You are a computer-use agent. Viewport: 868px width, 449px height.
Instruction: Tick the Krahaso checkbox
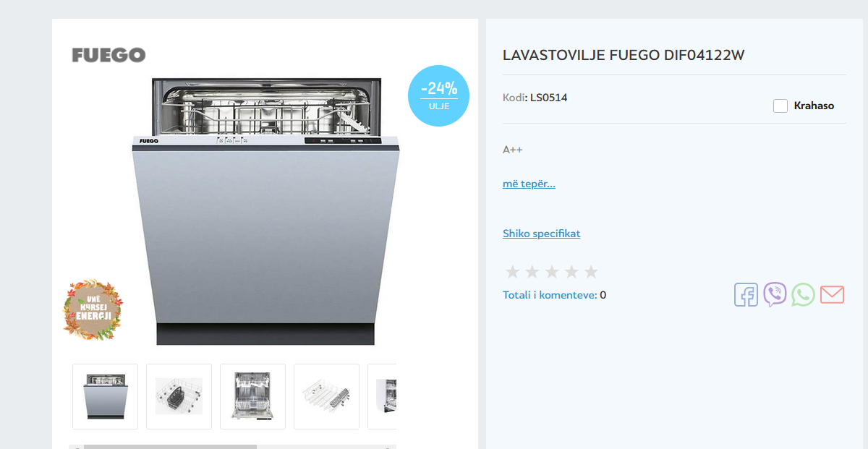780,106
